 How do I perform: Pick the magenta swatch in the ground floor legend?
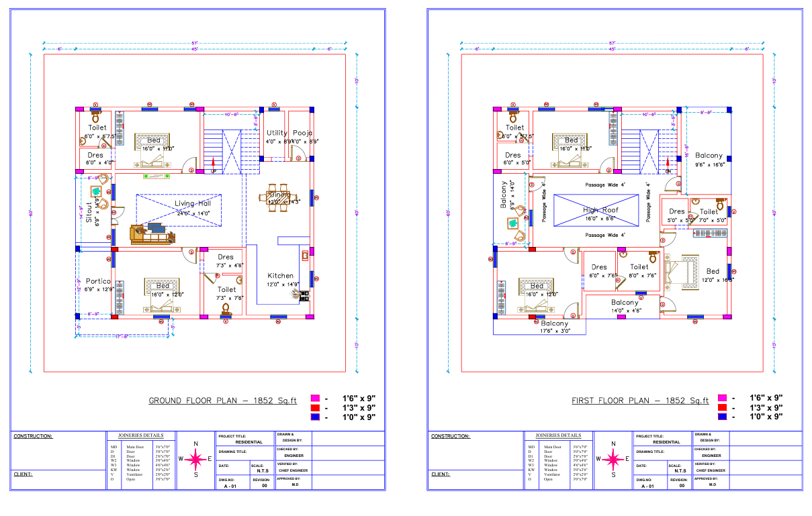click(314, 398)
